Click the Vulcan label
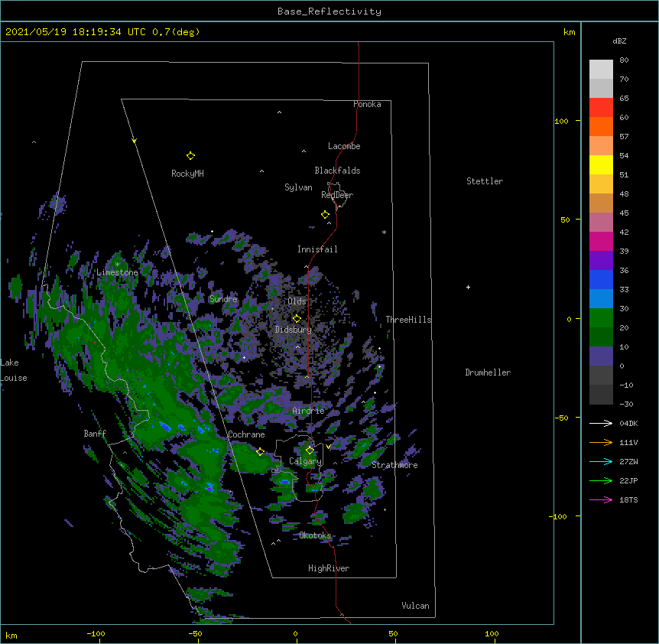Viewport: 659px width, 644px height. [415, 606]
